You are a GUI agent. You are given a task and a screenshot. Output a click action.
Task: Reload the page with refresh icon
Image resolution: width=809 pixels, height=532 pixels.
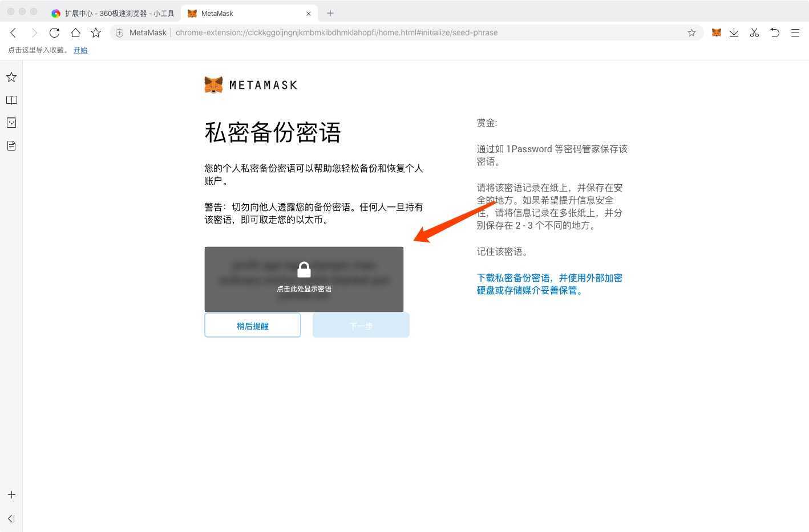pyautogui.click(x=54, y=33)
